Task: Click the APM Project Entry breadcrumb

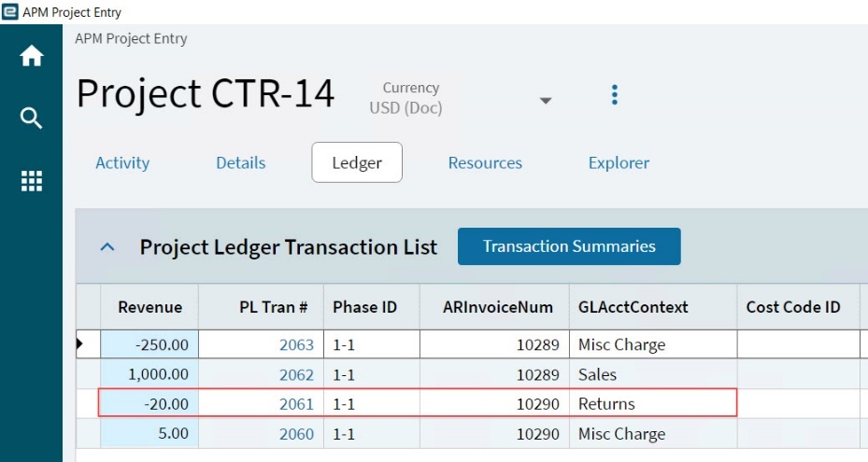Action: tap(131, 38)
